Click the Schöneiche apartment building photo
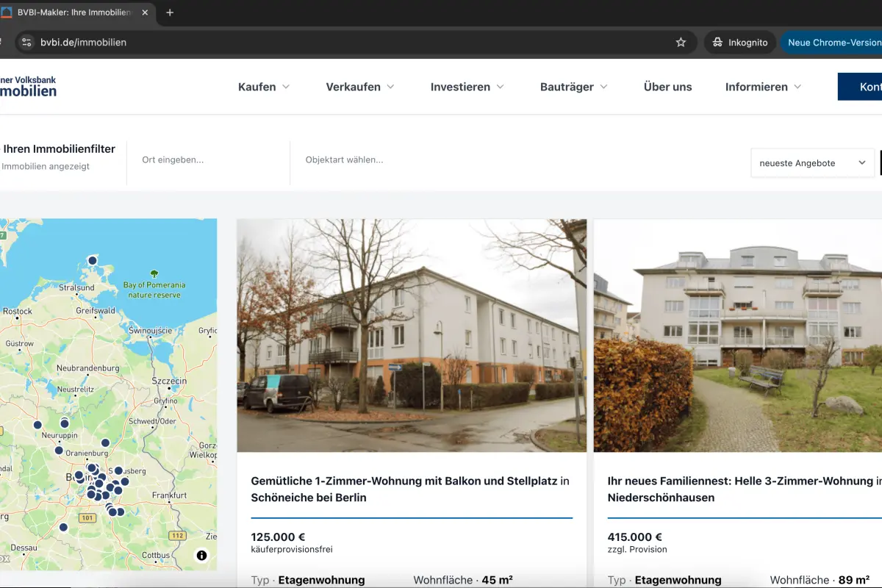 pos(412,335)
